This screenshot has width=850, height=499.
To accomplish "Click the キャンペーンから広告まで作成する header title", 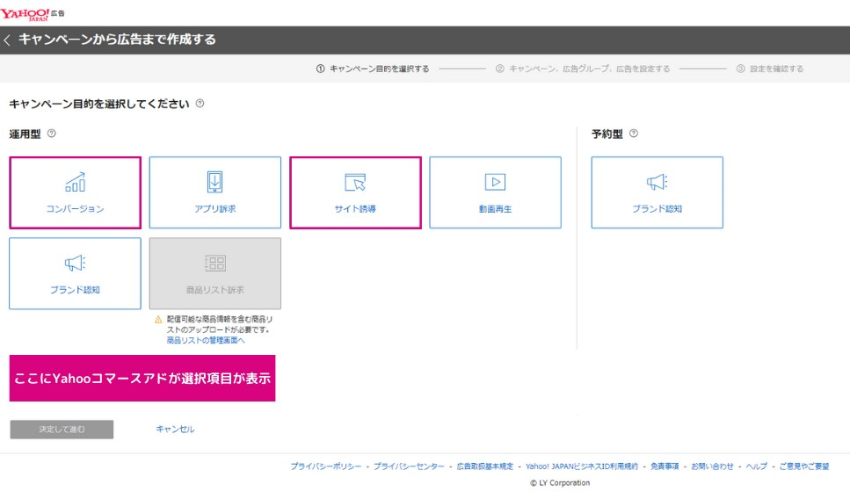I will click(x=117, y=40).
